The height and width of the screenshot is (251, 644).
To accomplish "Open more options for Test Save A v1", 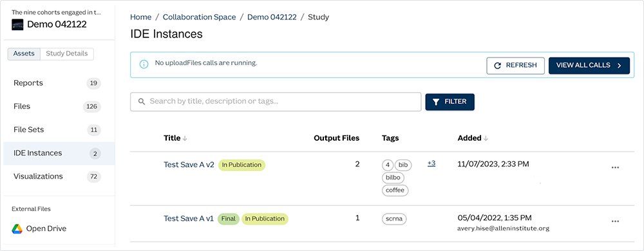I will [x=615, y=221].
